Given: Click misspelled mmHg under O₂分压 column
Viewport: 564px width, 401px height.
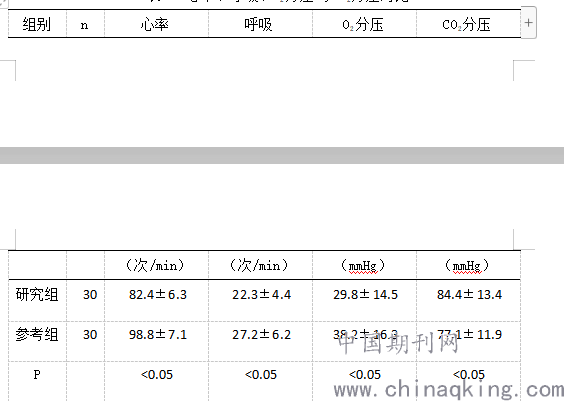Looking at the screenshot, I should (x=363, y=266).
